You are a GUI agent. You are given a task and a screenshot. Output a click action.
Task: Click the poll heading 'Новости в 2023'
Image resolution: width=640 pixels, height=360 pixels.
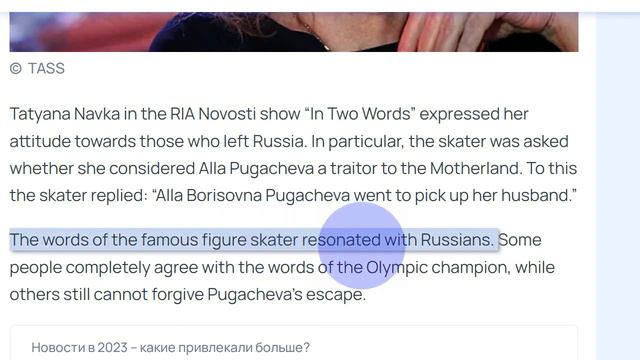pyautogui.click(x=171, y=347)
